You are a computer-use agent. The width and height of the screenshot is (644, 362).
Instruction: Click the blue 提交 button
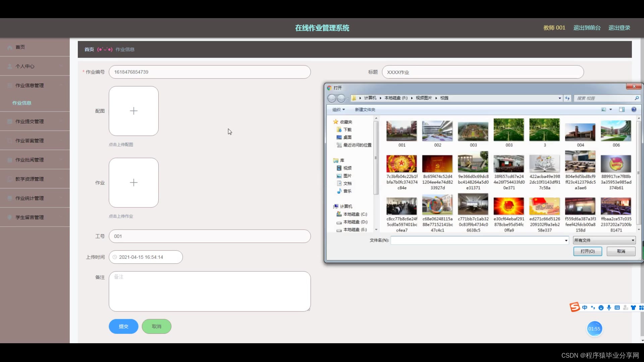(123, 326)
